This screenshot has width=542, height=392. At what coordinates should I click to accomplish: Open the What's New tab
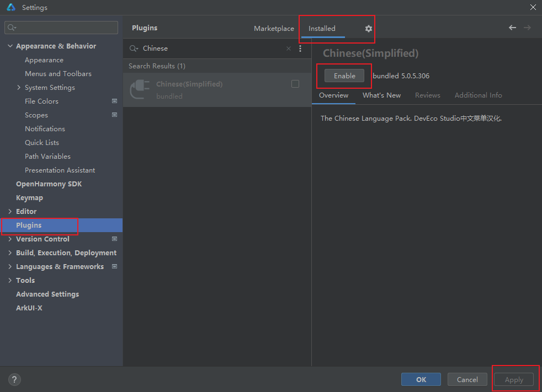point(381,95)
